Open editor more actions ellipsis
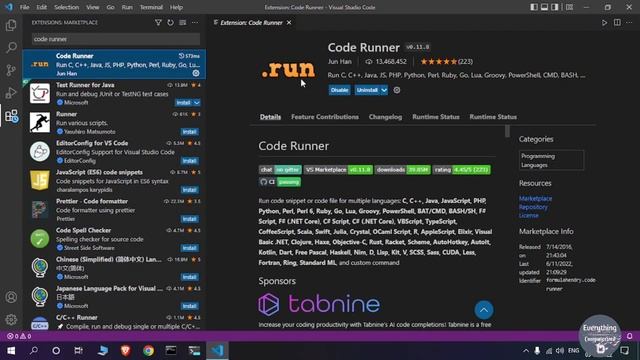The width and height of the screenshot is (640, 360). pos(629,23)
